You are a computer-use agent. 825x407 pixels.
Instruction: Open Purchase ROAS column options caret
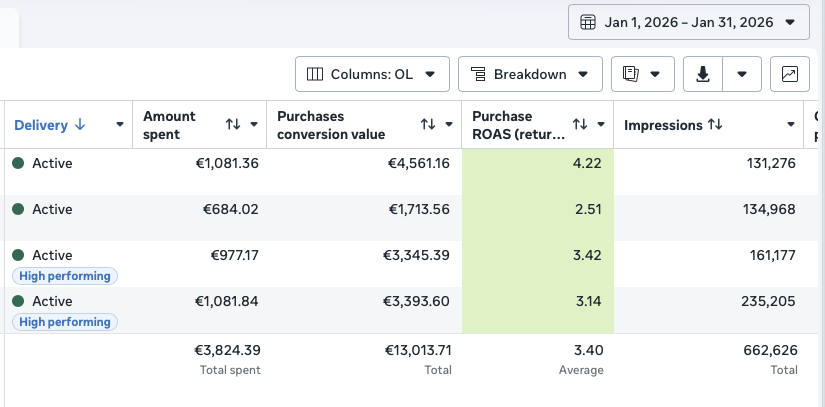tap(601, 125)
